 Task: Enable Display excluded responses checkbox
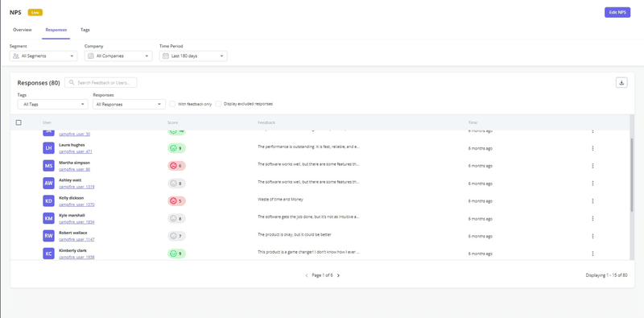pos(218,104)
